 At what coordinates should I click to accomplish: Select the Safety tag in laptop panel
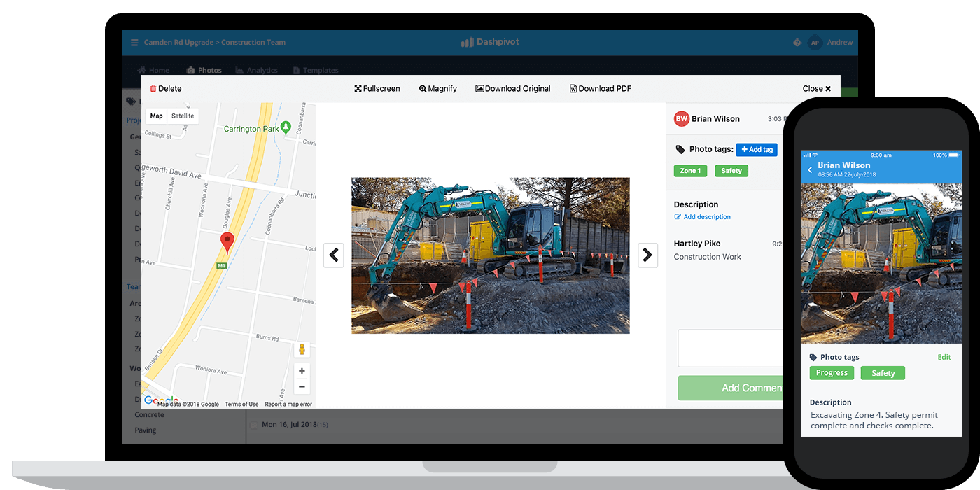(731, 171)
